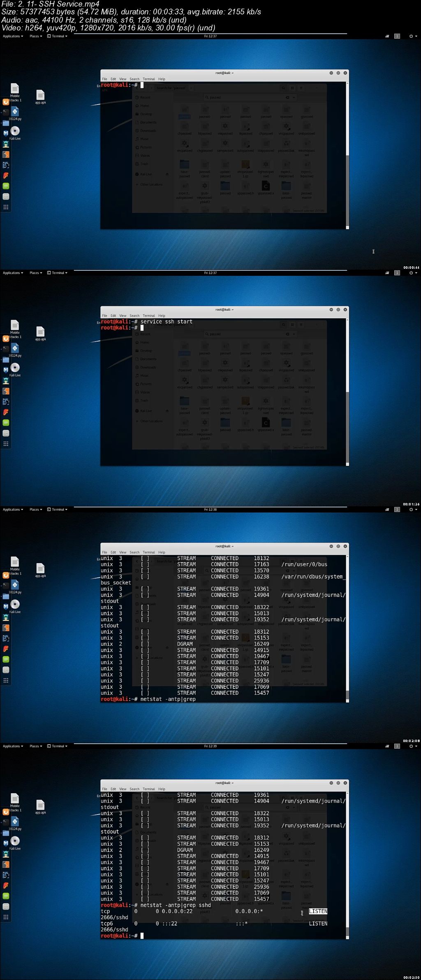Click the LISTEN text on the tcp6 line
Viewport: 421px width, 980px height.
point(318,924)
